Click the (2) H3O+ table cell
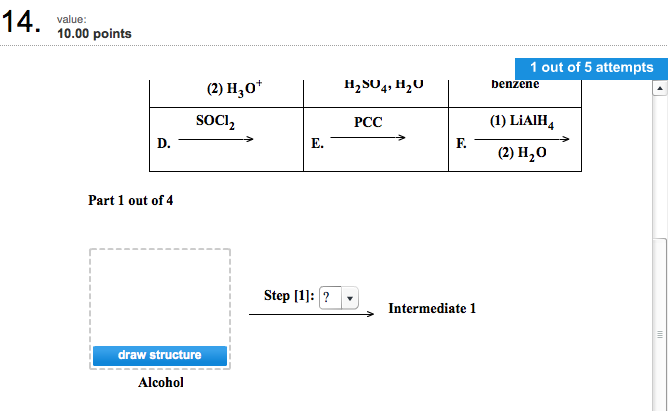The width and height of the screenshot is (668, 411). [x=226, y=94]
